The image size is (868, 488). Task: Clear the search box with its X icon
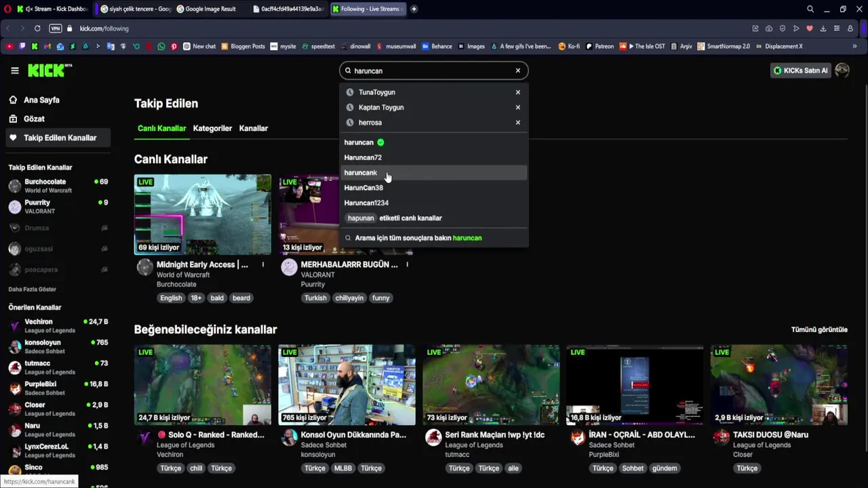pyautogui.click(x=517, y=70)
